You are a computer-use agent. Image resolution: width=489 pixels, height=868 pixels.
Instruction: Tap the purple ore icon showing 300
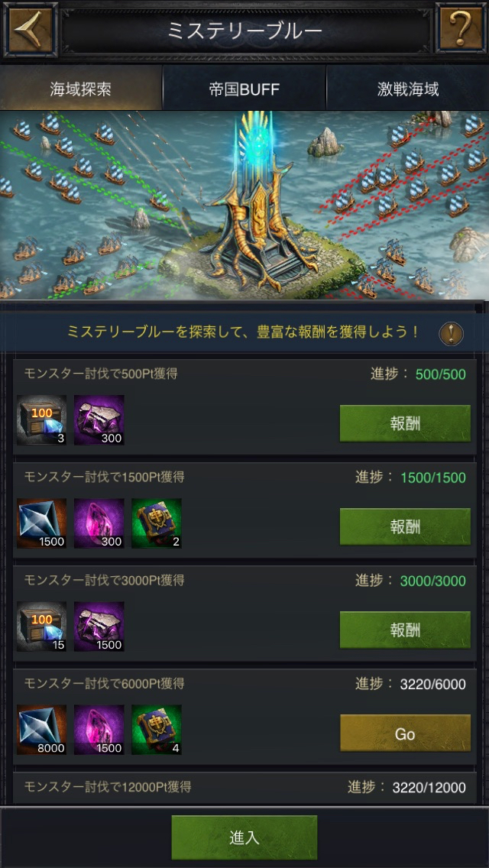coord(99,420)
